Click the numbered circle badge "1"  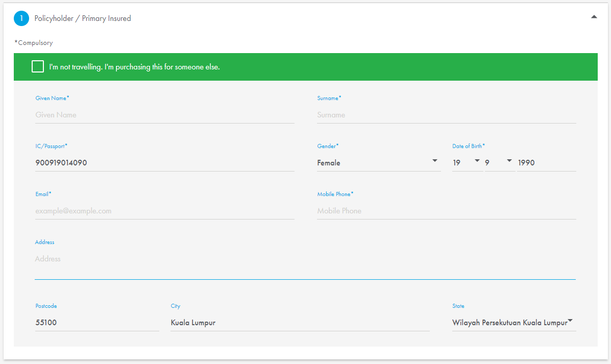(x=21, y=18)
